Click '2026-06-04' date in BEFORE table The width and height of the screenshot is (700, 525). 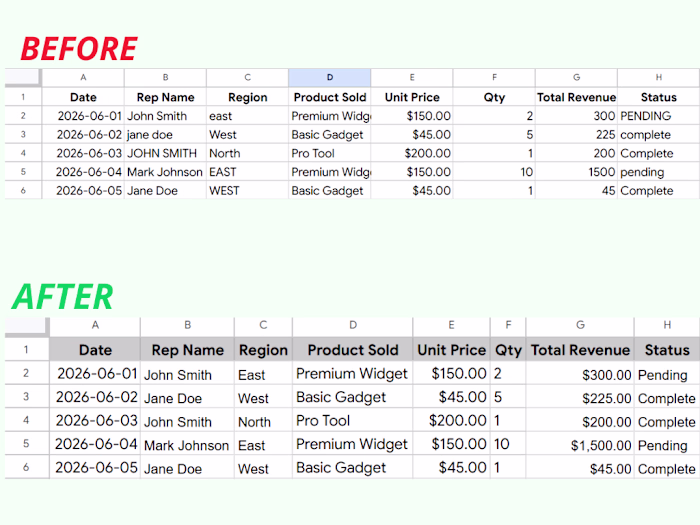(83, 172)
